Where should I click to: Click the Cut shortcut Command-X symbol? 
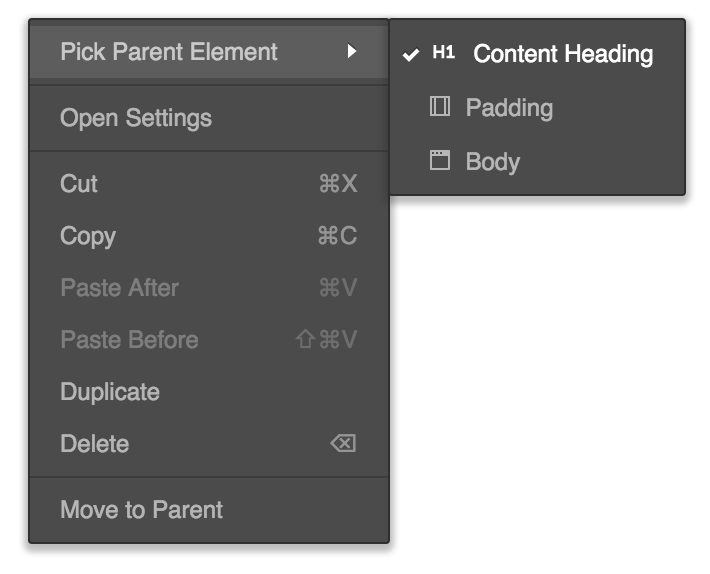[x=338, y=184]
